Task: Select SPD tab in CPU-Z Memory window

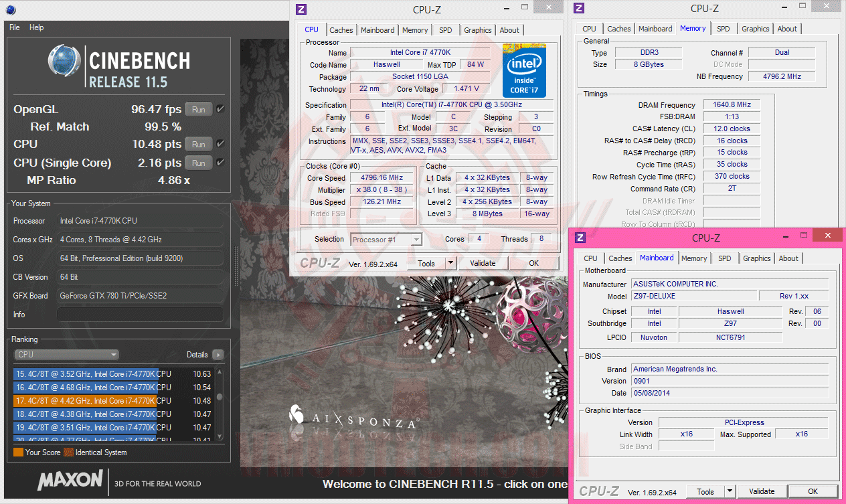Action: (x=724, y=29)
